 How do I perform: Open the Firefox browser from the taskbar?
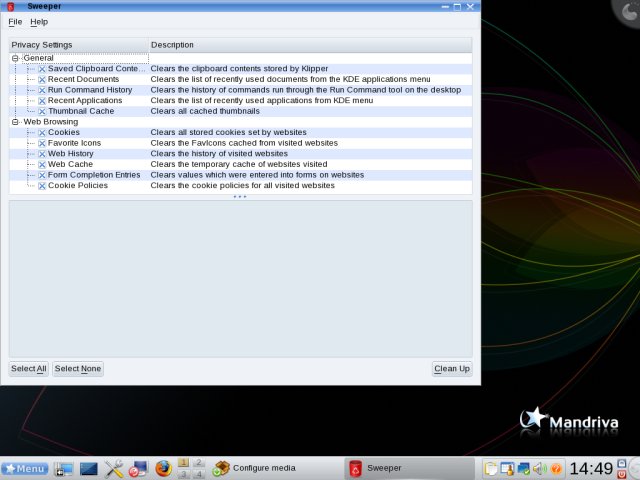(163, 468)
